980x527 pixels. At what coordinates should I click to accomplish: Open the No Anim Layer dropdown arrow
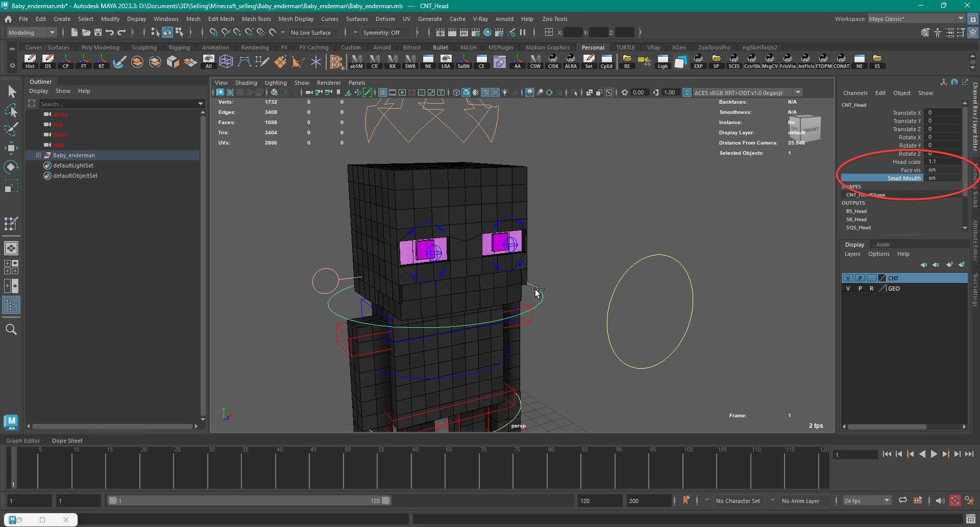[x=773, y=500]
